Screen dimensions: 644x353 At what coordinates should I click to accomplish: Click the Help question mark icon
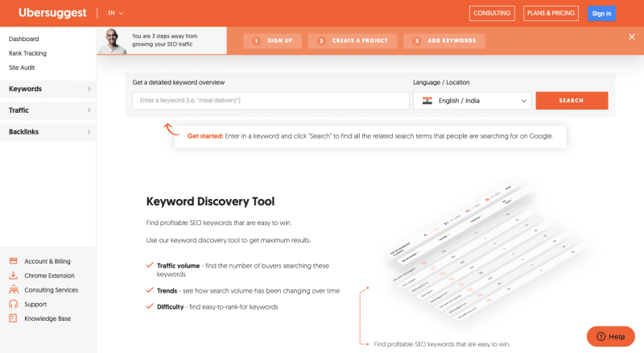601,337
